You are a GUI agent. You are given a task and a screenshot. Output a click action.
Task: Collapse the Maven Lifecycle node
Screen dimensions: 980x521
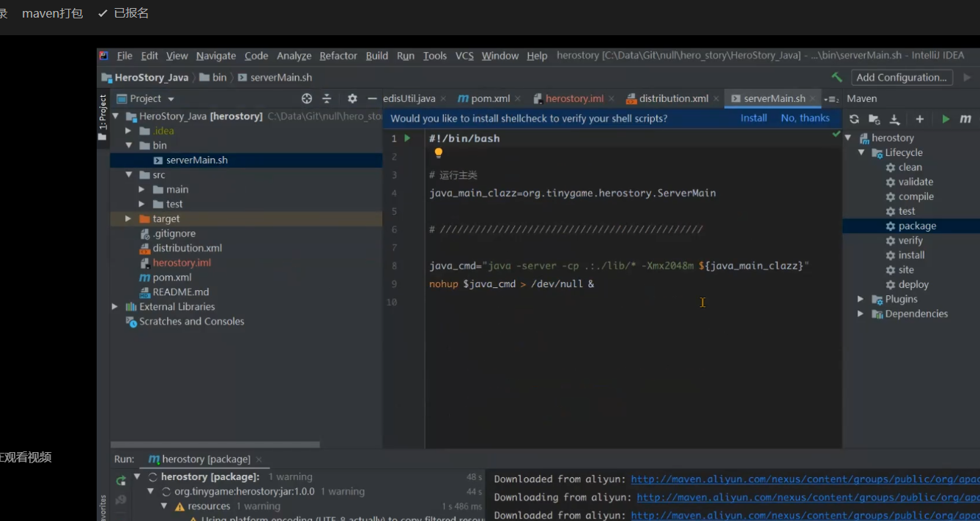click(x=861, y=152)
